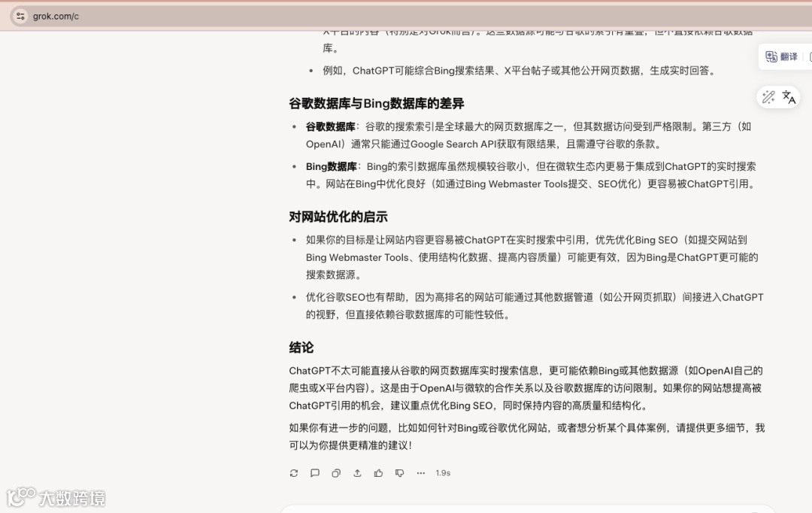This screenshot has height=513, width=812.
Task: Click paragraph starting ChatGPT不太可能直接从谷歌
Action: click(x=526, y=388)
